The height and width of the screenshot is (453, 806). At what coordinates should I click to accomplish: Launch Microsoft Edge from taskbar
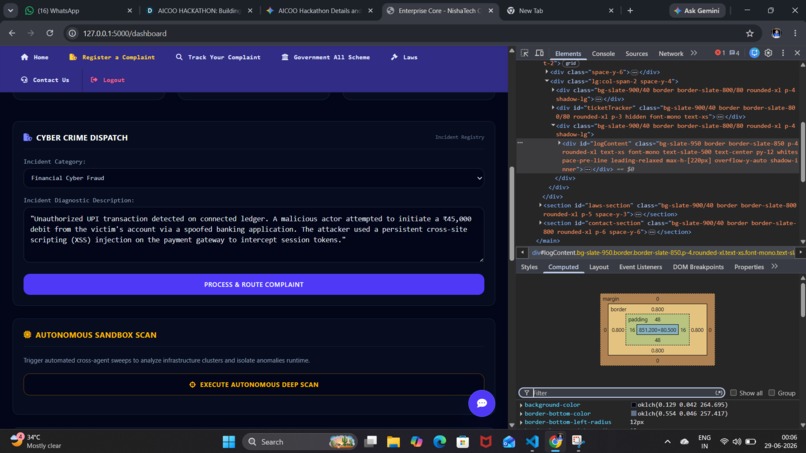[439, 442]
